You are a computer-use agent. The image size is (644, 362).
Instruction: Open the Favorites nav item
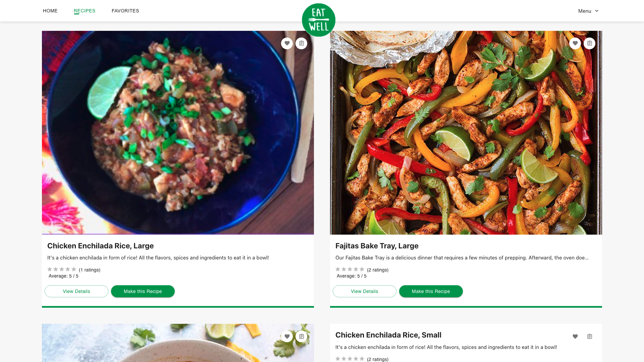125,11
